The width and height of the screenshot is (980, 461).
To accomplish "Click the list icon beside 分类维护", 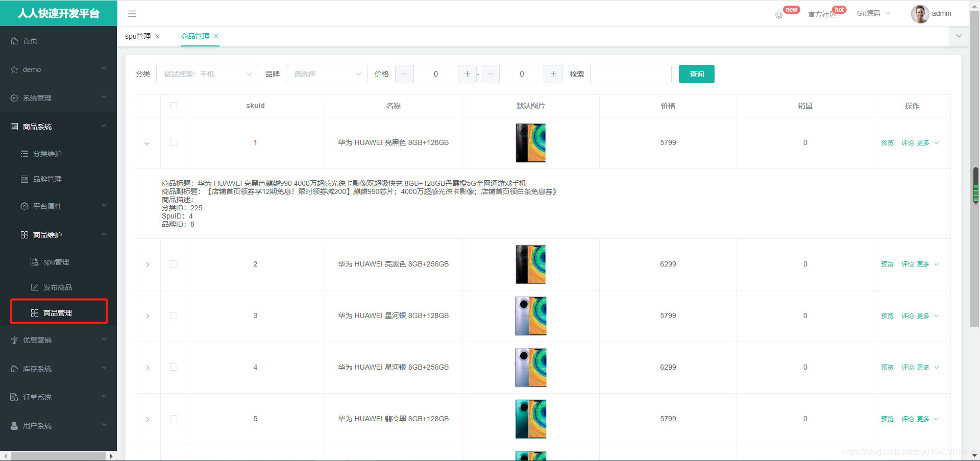I will [x=24, y=154].
